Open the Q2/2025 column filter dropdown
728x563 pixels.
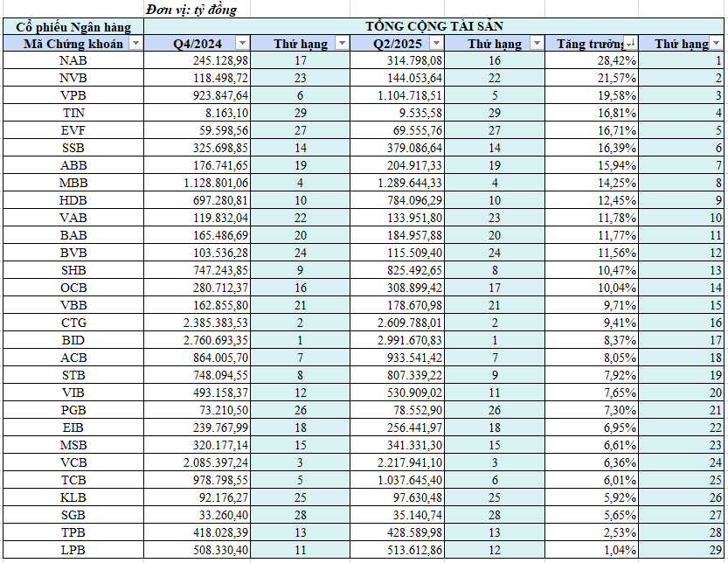[436, 43]
